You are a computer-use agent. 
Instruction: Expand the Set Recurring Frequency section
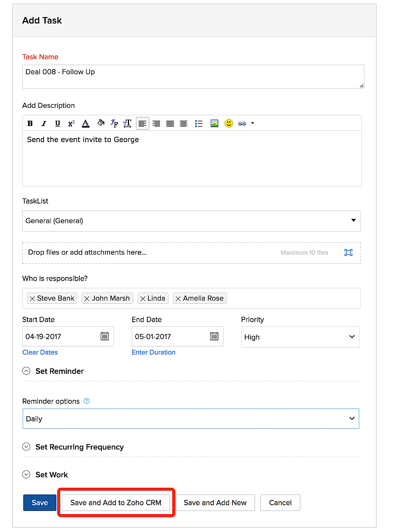pos(26,447)
